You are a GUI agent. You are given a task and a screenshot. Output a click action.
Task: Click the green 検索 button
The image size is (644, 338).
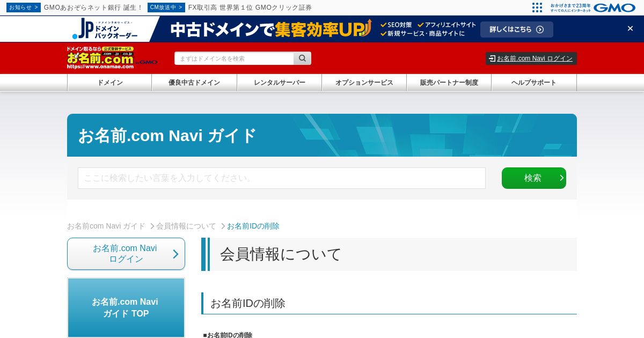[534, 178]
